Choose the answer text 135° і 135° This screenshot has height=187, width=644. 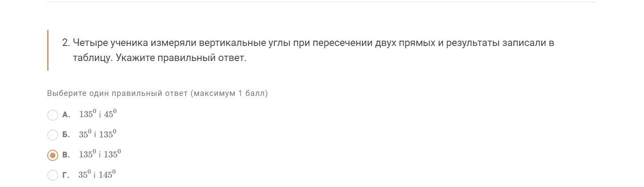click(x=100, y=154)
